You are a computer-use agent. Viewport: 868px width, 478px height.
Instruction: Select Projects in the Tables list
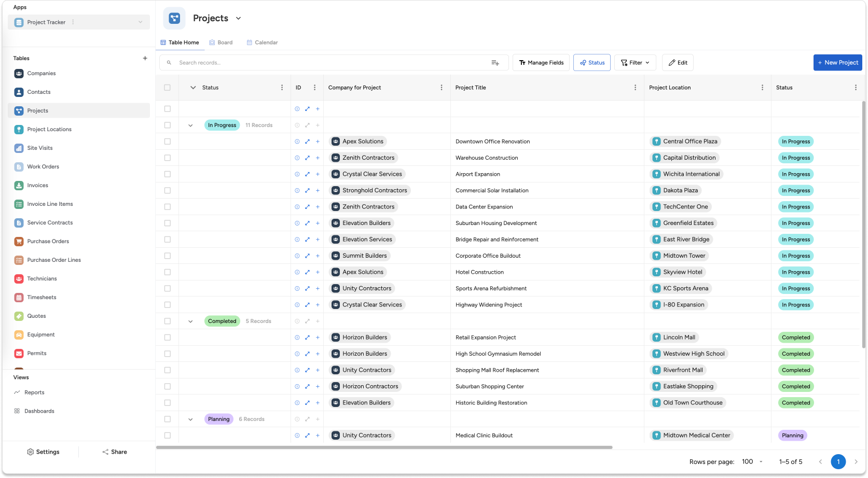click(x=79, y=110)
